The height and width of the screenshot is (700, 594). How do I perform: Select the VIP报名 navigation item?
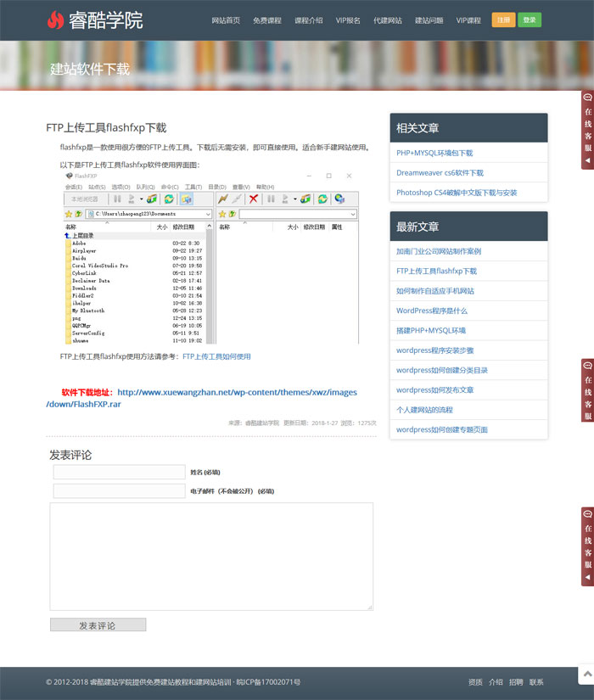[348, 20]
